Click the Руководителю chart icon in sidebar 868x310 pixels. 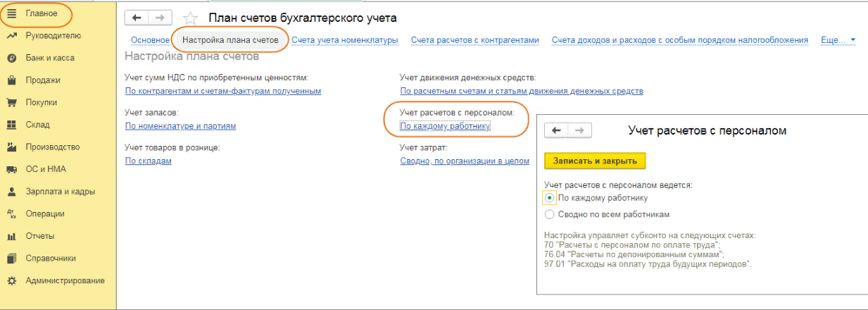click(11, 35)
